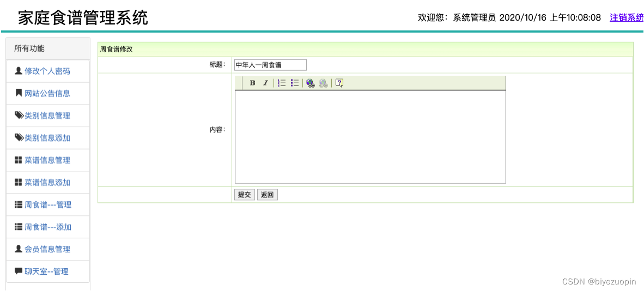Click the user icon beside 会员信息管理
This screenshot has height=291, width=644.
pyautogui.click(x=18, y=249)
